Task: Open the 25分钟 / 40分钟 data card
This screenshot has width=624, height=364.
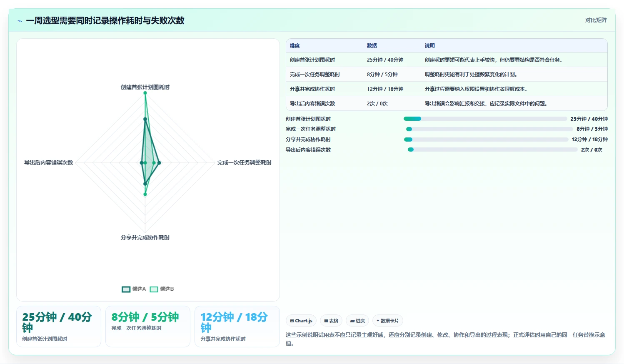Action: [x=59, y=327]
